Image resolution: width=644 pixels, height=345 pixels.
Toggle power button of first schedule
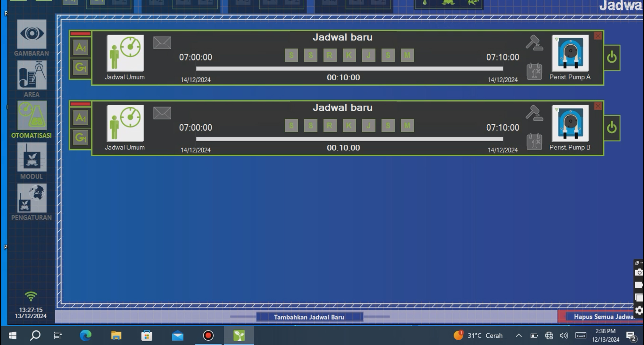point(611,57)
